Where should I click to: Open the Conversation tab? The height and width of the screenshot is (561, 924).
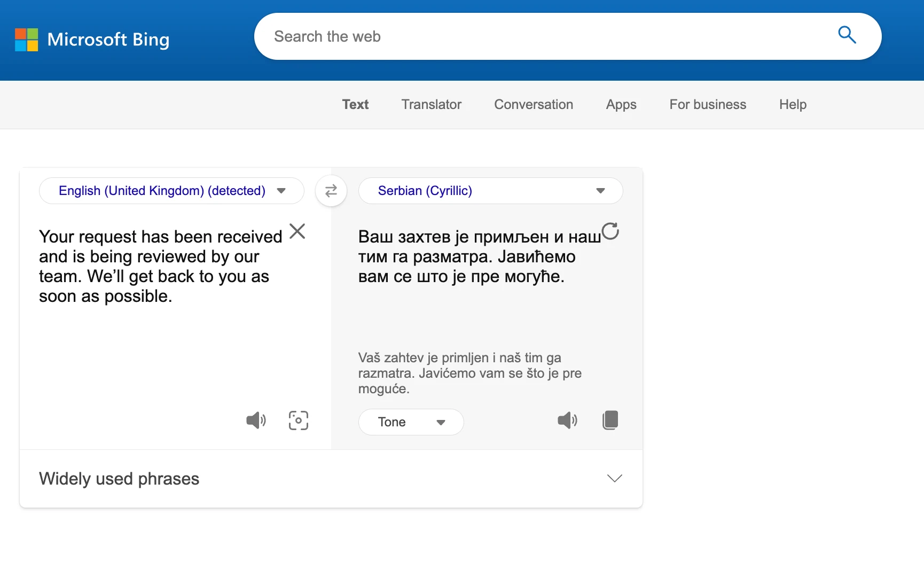pos(533,105)
